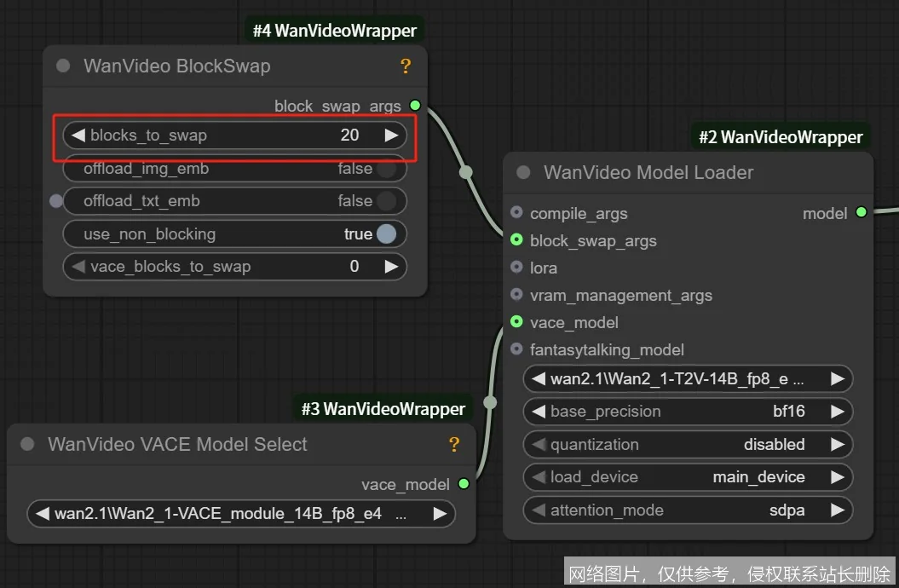Viewport: 899px width, 588px height.
Task: Disable the use_non_blocking switch
Action: pyautogui.click(x=386, y=234)
